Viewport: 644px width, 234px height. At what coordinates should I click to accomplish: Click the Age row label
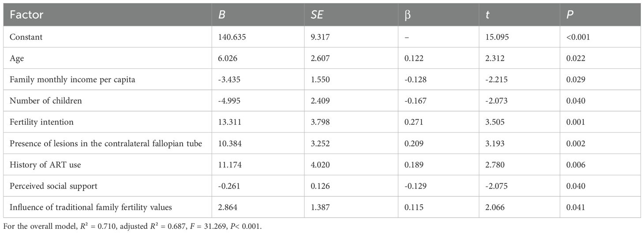tap(17, 59)
